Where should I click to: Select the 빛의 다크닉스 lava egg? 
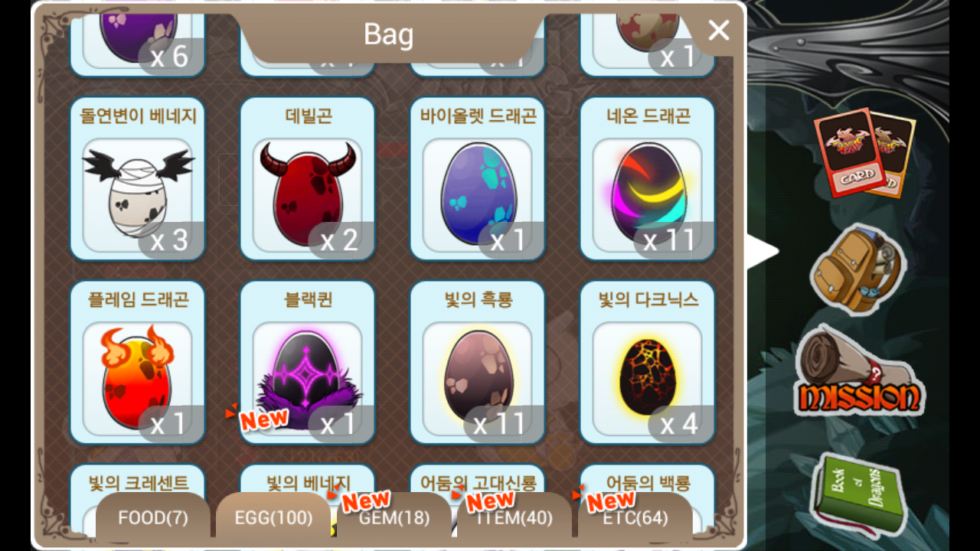[x=648, y=362]
